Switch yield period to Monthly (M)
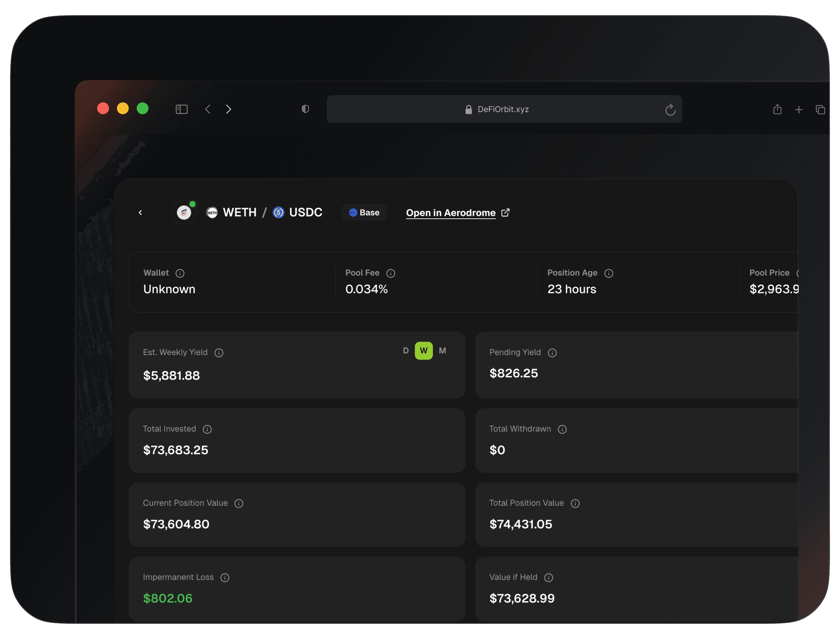Viewport: 840px width, 639px height. tap(443, 350)
